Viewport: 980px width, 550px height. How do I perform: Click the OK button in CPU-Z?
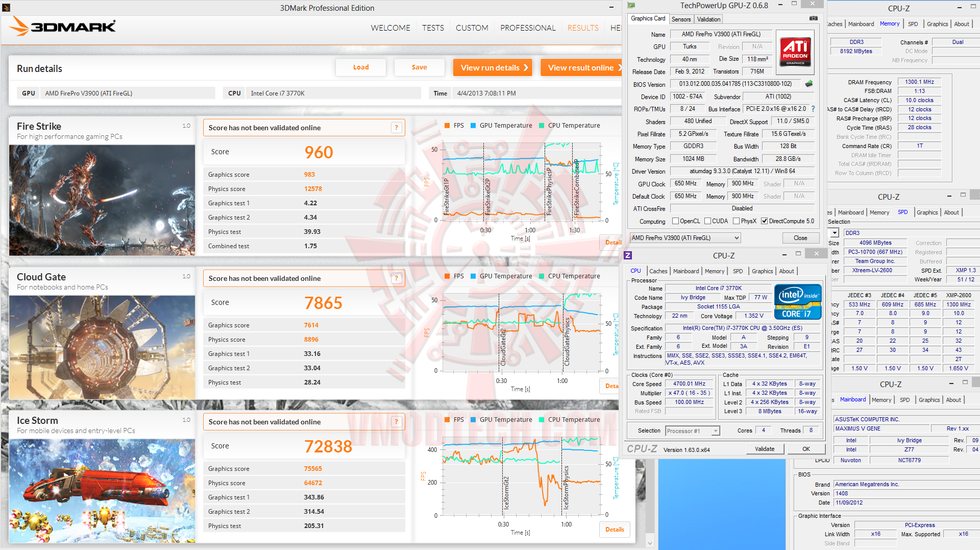pyautogui.click(x=806, y=449)
